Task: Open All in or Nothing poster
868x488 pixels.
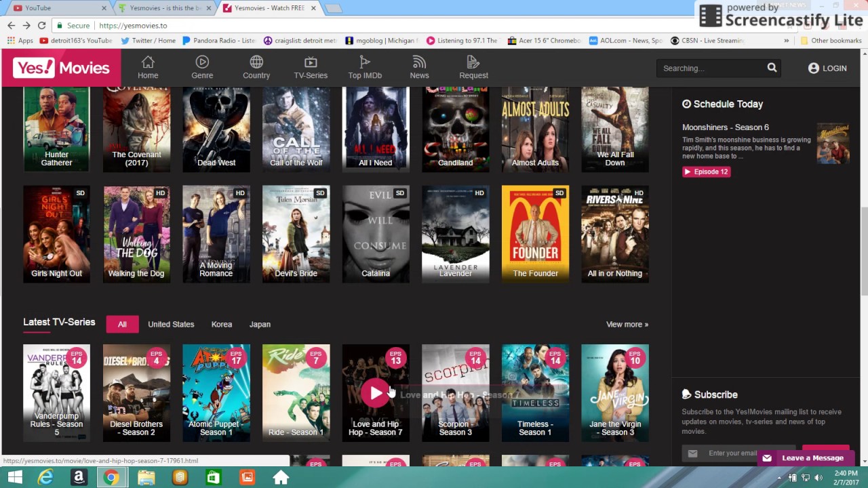Action: 615,234
